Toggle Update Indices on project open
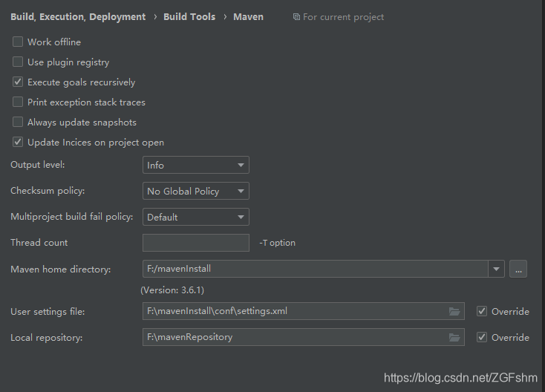Screen dimensions: 545x392 click(x=18, y=142)
